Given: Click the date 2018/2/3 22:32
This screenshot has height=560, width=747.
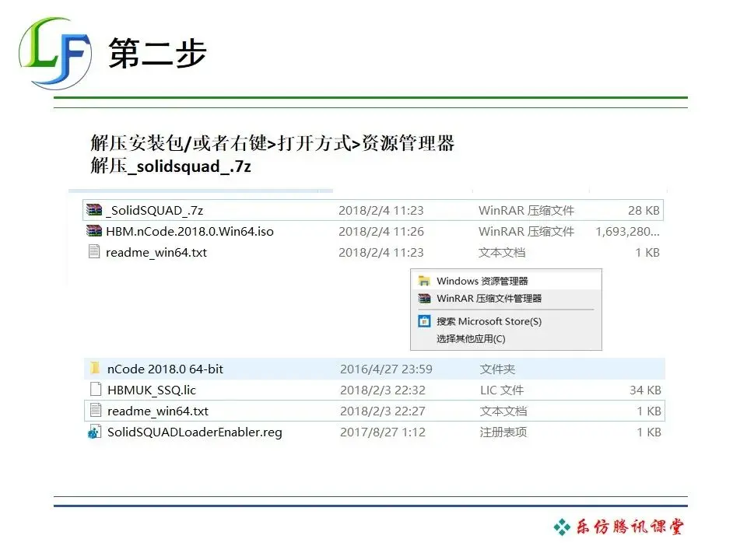Looking at the screenshot, I should (383, 390).
